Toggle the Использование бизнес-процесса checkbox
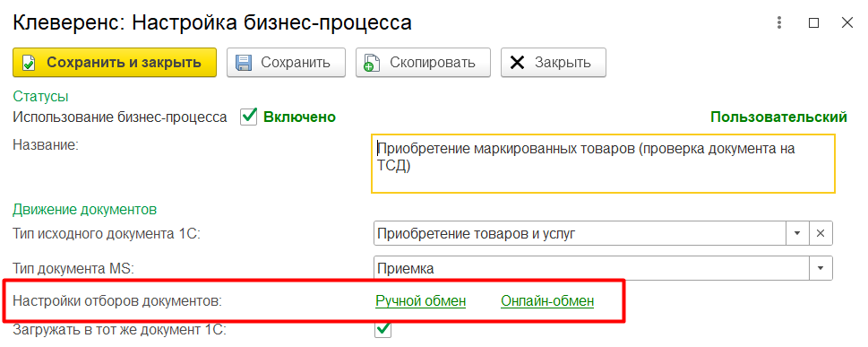The image size is (868, 347). click(249, 117)
